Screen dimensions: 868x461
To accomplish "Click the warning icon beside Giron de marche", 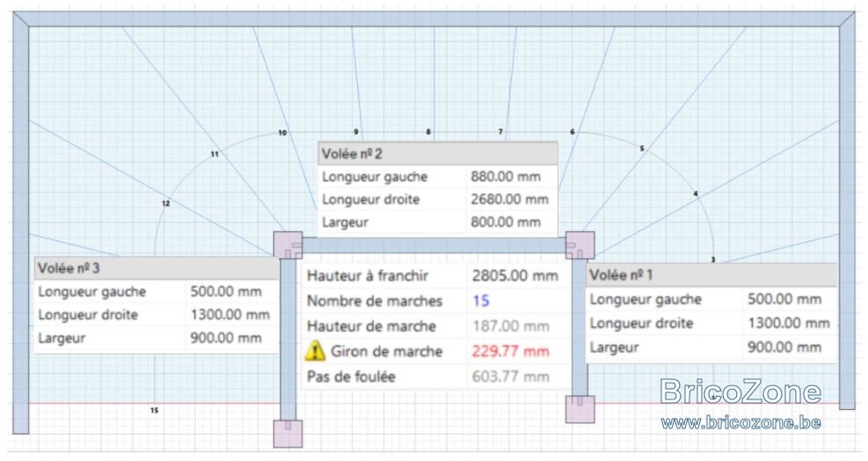I will coord(315,351).
